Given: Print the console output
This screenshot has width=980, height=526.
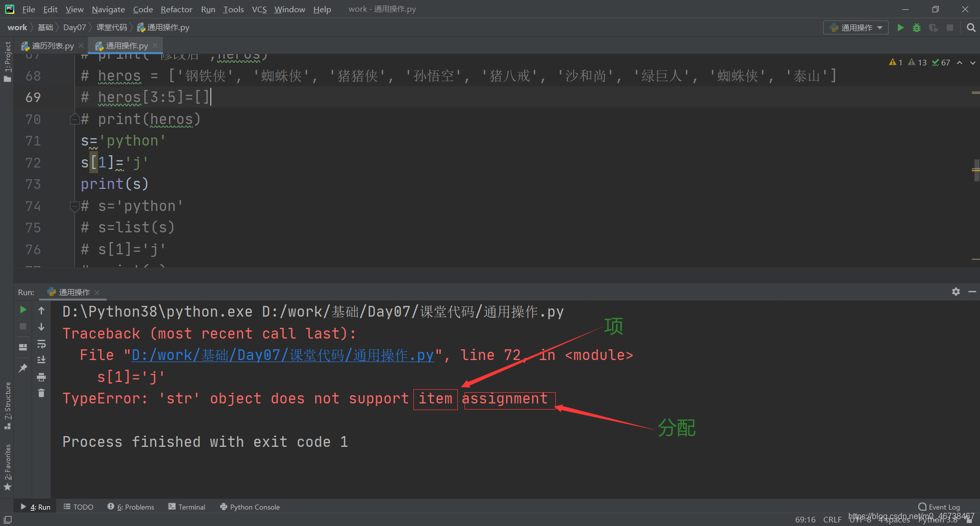Looking at the screenshot, I should click(41, 377).
